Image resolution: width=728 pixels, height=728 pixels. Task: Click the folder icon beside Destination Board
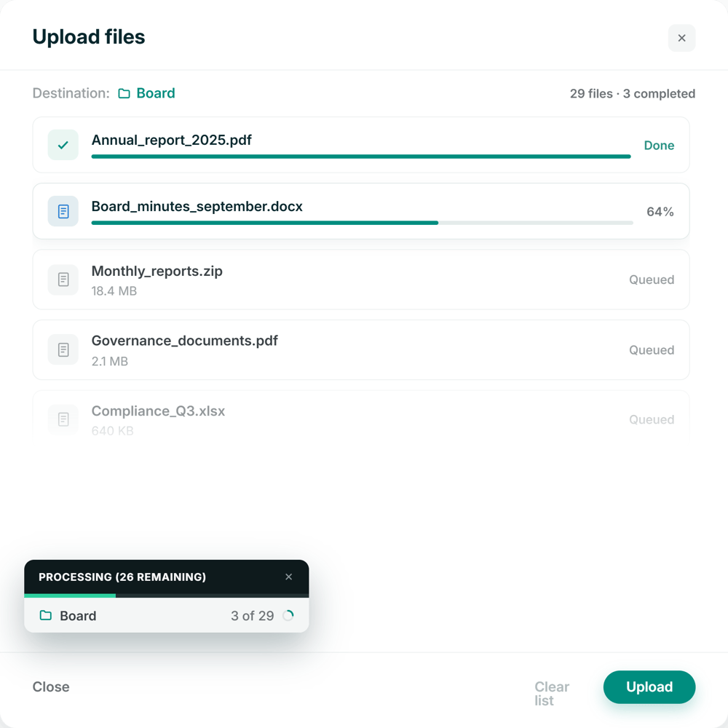(124, 94)
